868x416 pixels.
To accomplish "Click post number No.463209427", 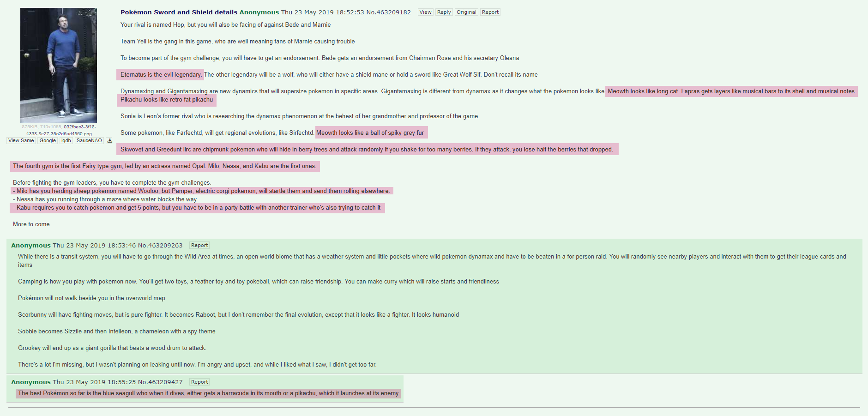I will tap(160, 382).
